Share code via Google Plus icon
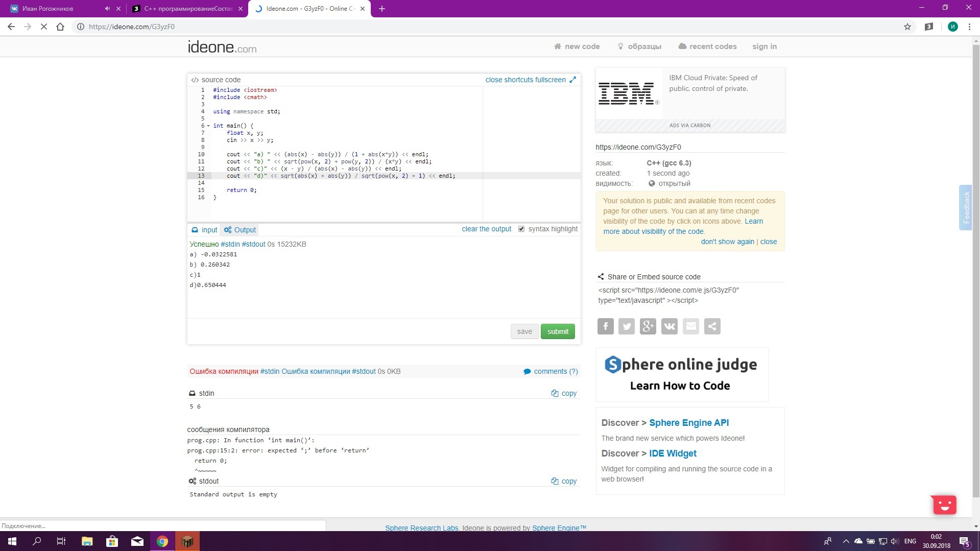Viewport: 980px width, 551px height. tap(648, 326)
